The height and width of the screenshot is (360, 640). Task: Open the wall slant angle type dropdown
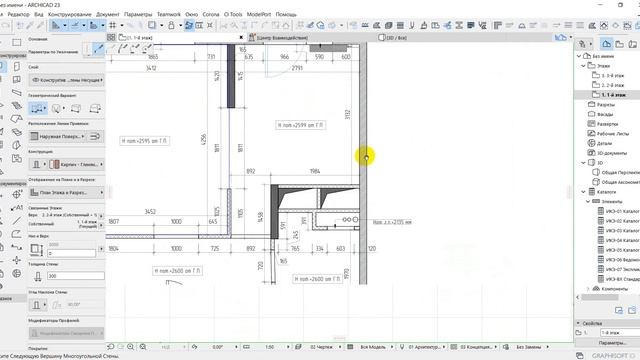coord(38,305)
